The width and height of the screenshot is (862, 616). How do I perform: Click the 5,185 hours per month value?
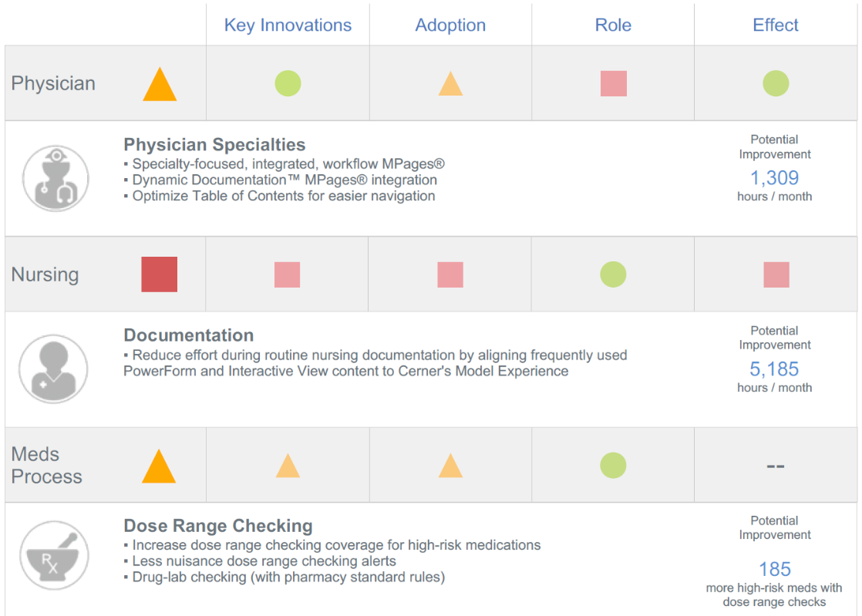774,369
